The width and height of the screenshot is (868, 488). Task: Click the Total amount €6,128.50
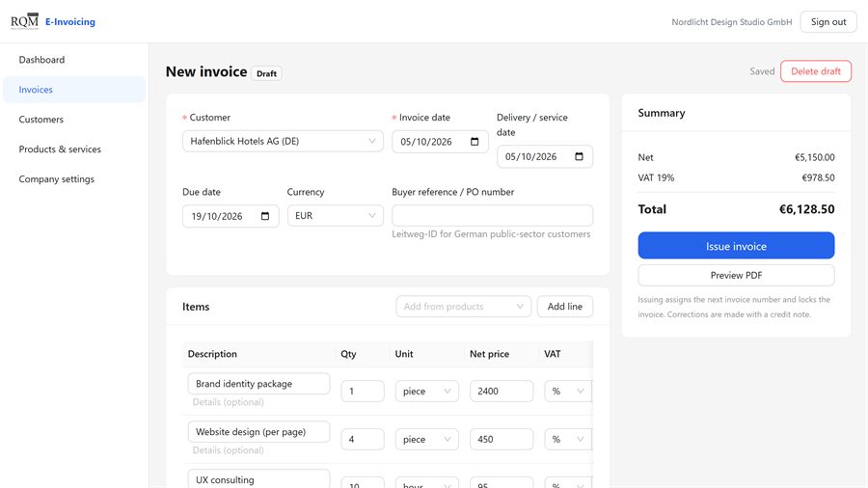(x=806, y=209)
